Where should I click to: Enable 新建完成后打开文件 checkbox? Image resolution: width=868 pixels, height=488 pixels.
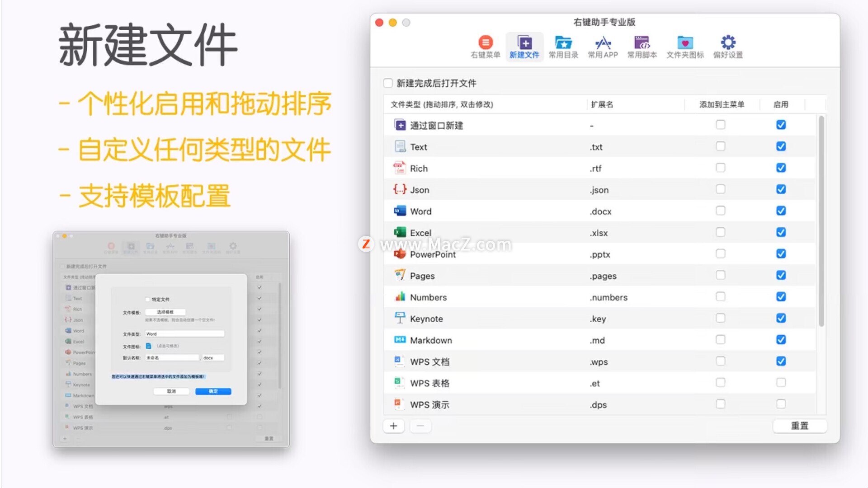pyautogui.click(x=388, y=83)
